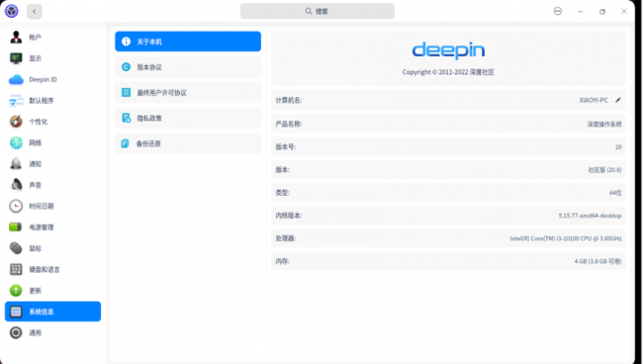Click the 64位 type value
Screen dimensions: 643x364
pyautogui.click(x=615, y=193)
